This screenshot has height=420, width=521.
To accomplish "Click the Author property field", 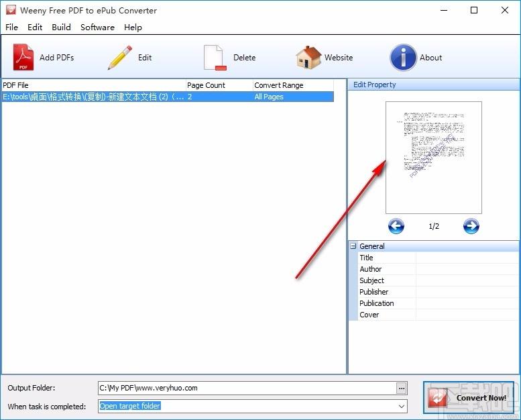I will pyautogui.click(x=467, y=269).
